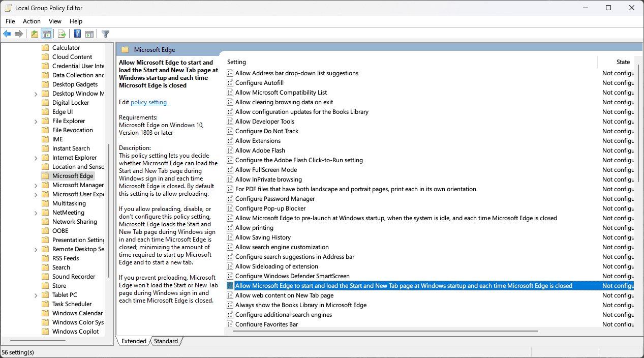Expand the Tablet PC tree node

[x=36, y=295]
